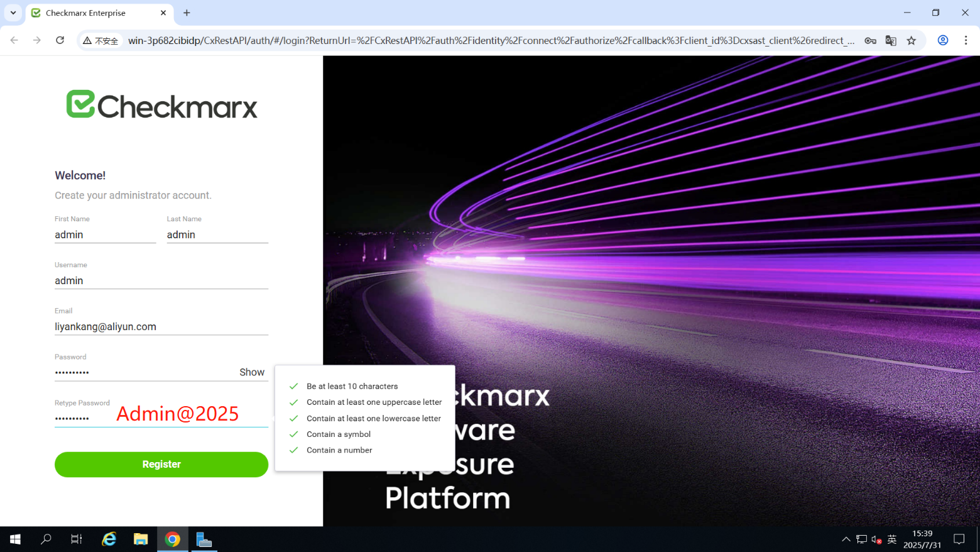Select 'Contain at least one lowercase letter' rule
The height and width of the screenshot is (552, 980).
tap(374, 418)
